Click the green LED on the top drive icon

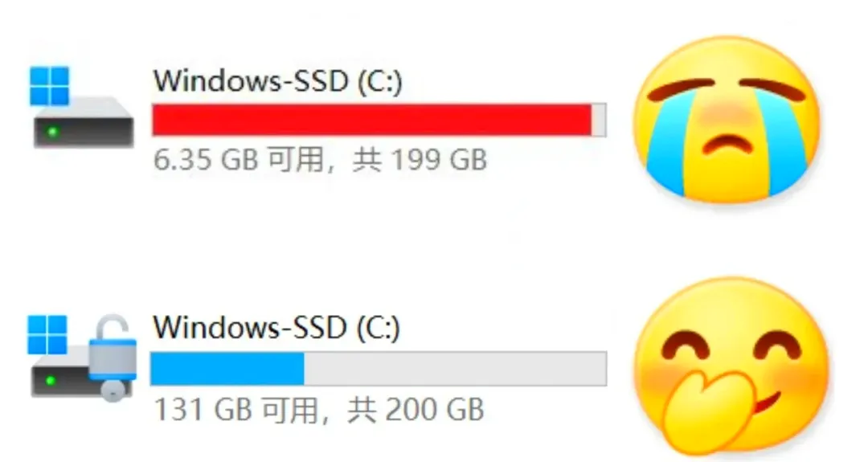point(52,132)
